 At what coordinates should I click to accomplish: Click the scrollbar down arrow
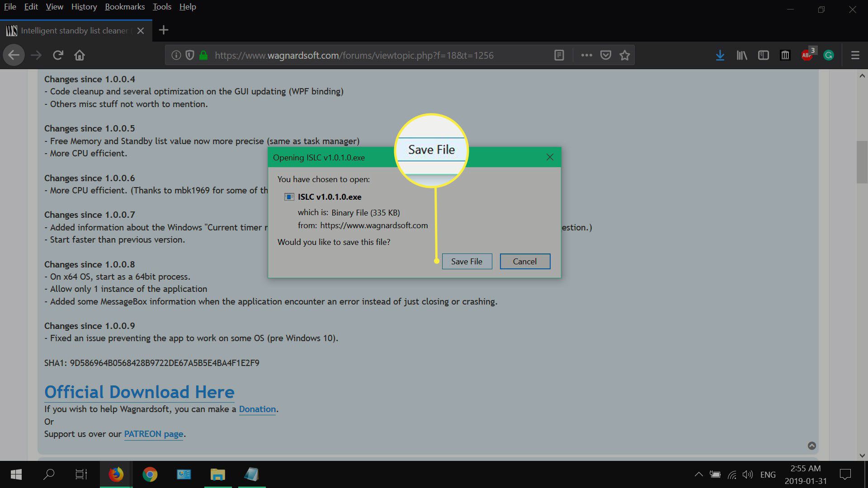point(862,455)
